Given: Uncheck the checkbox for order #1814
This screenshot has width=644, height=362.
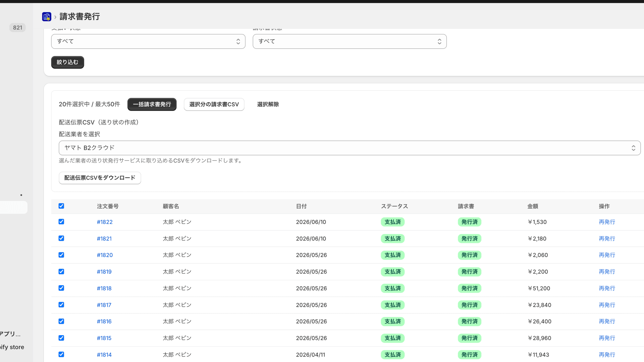Looking at the screenshot, I should point(61,354).
